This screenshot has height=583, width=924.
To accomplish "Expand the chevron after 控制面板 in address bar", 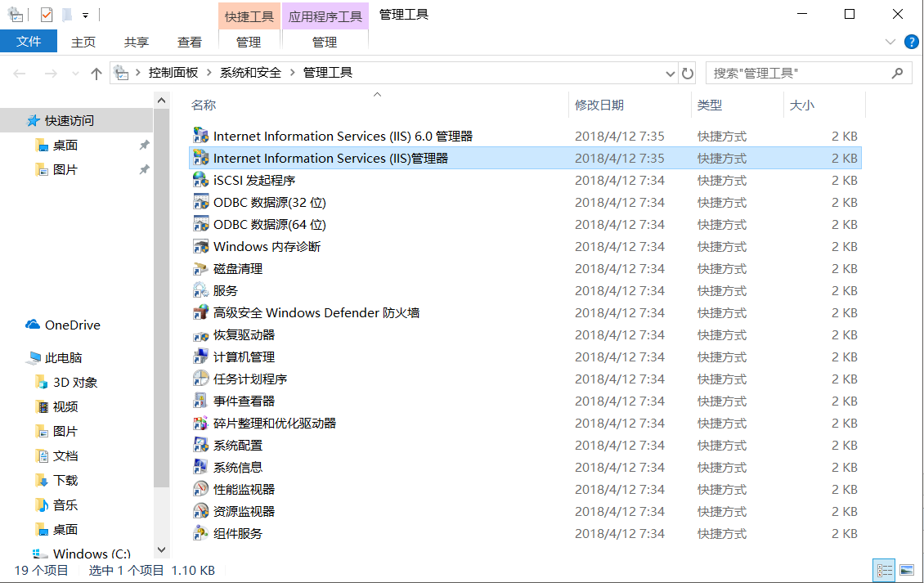I will coord(209,73).
